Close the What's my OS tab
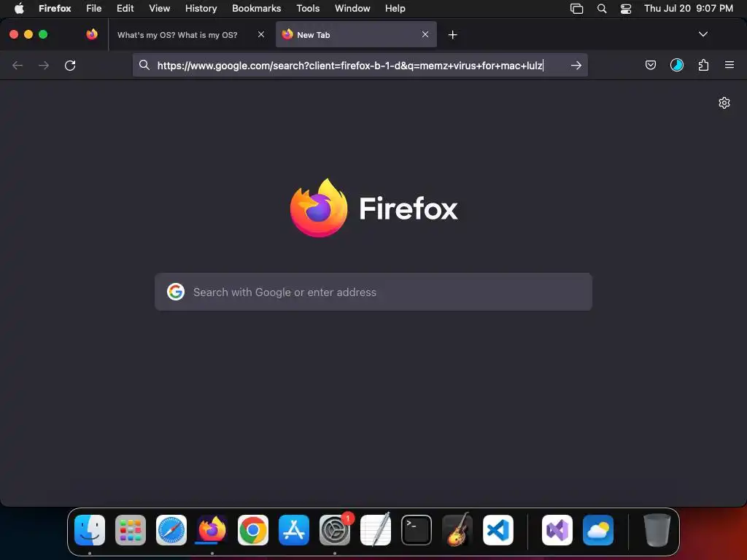Screen dimensions: 747x560 point(261,34)
